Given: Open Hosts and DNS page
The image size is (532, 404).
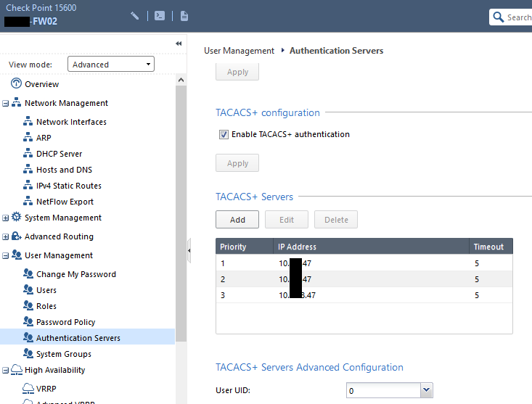Looking at the screenshot, I should [64, 170].
